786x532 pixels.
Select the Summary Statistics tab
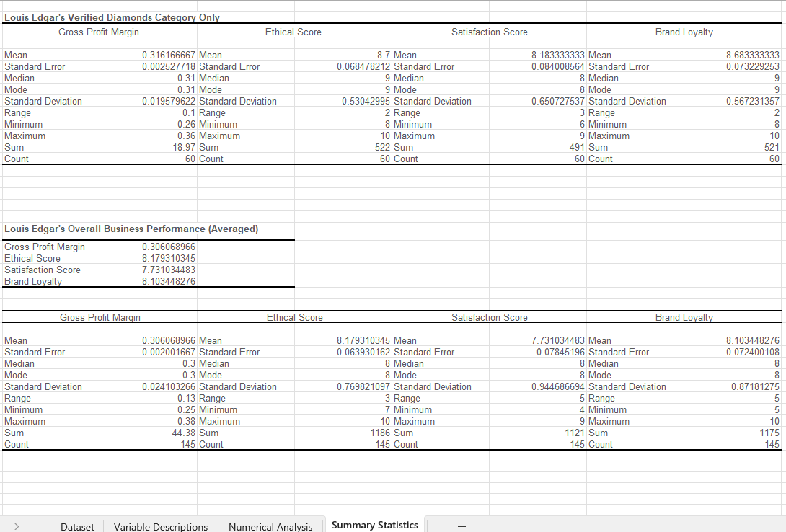point(374,525)
